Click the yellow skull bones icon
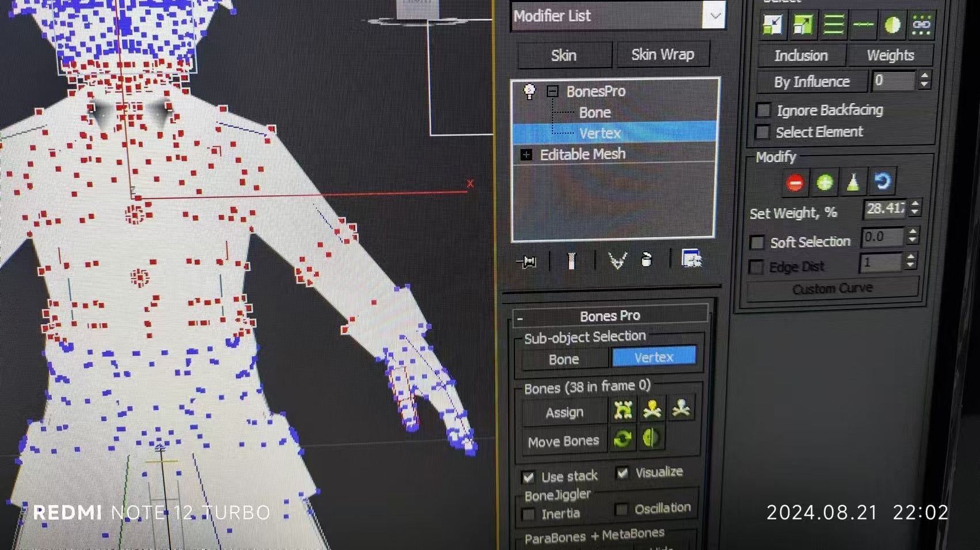Image resolution: width=980 pixels, height=550 pixels. [x=652, y=409]
